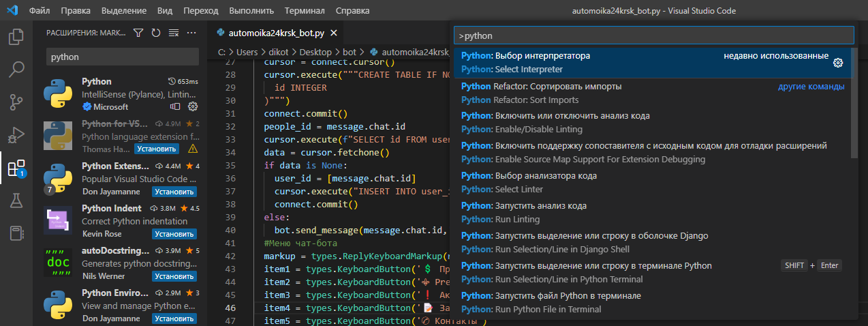Install the Python Indent extension

coord(174,234)
